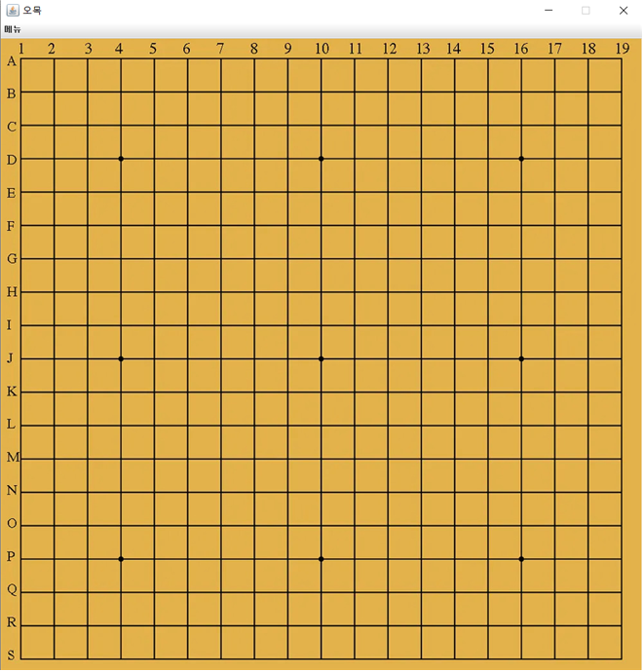Click the Java app icon in title bar

point(13,11)
